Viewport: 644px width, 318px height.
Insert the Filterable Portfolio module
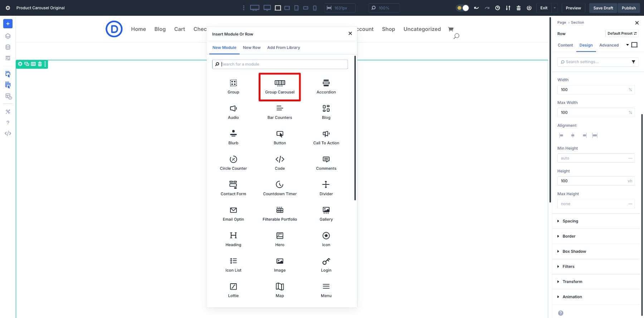pos(280,214)
